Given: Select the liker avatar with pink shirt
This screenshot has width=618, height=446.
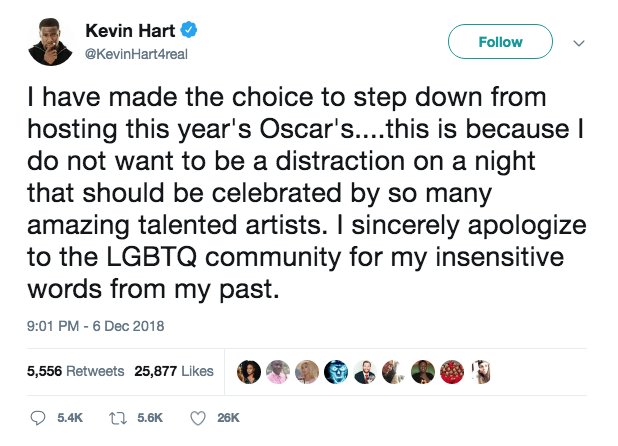Looking at the screenshot, I should (277, 371).
